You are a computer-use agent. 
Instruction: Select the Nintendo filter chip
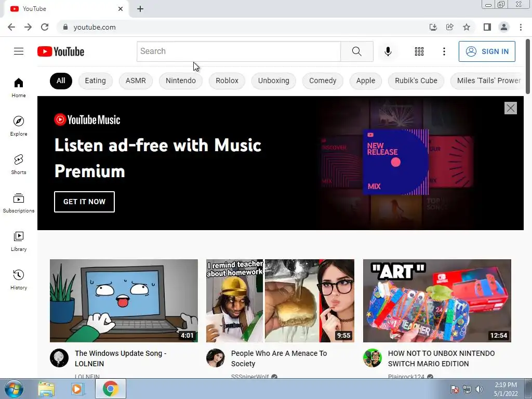click(x=180, y=81)
